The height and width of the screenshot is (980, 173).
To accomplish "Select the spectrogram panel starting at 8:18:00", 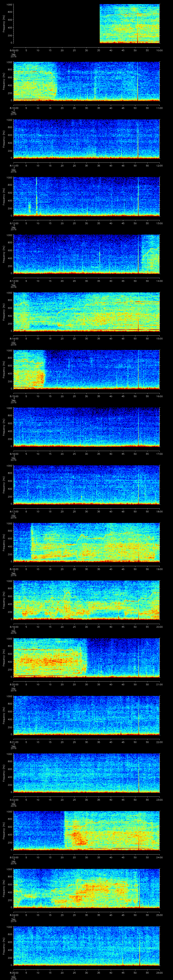I will click(x=87, y=542).
